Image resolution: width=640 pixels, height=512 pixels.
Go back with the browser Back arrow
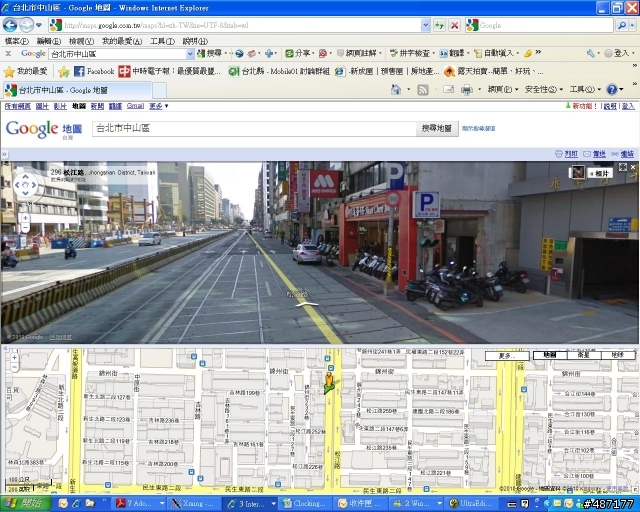click(x=10, y=25)
